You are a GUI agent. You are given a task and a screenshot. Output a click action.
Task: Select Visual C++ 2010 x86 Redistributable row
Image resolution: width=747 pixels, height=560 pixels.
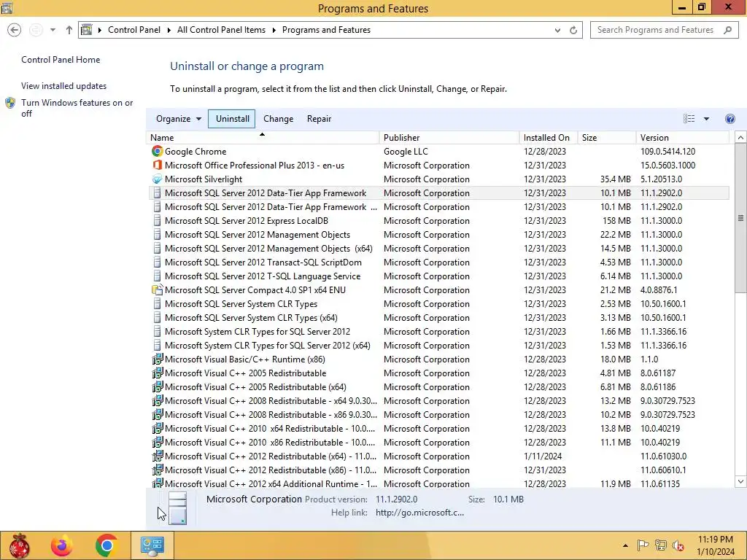click(x=438, y=443)
